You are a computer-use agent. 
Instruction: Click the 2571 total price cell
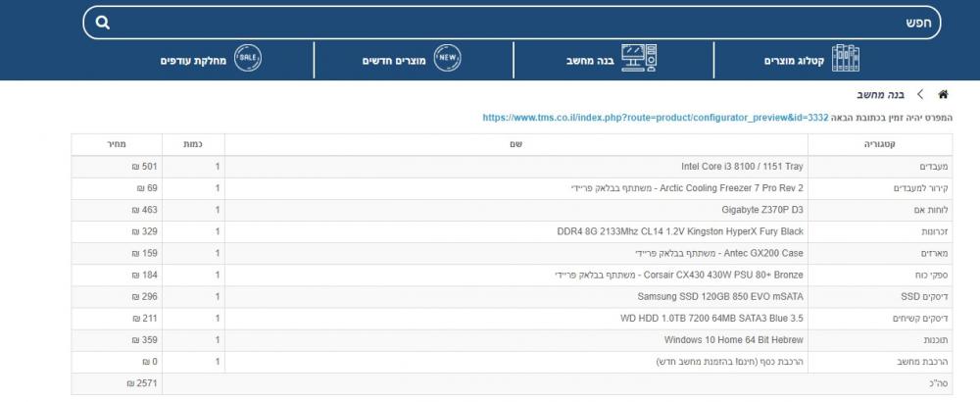[117, 384]
